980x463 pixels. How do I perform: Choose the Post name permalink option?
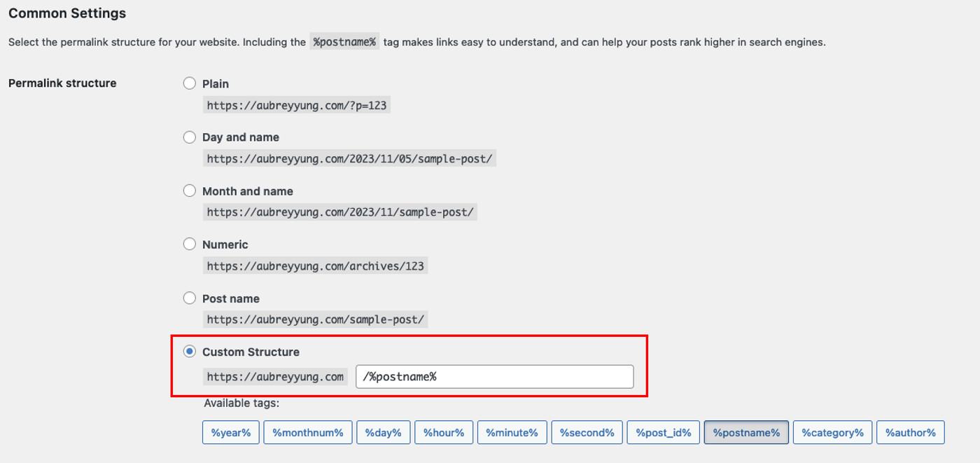[189, 298]
